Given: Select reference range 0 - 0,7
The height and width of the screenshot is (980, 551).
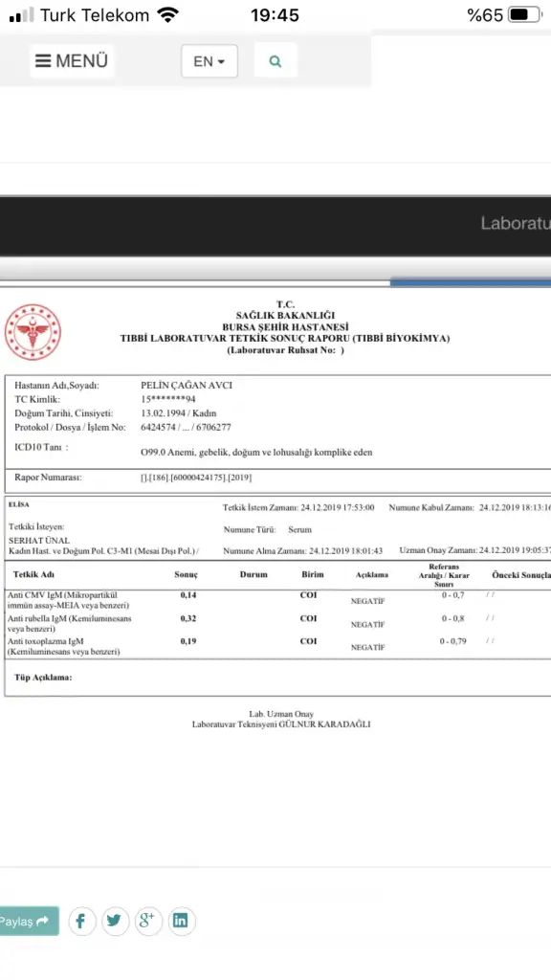Looking at the screenshot, I should coord(452,595).
